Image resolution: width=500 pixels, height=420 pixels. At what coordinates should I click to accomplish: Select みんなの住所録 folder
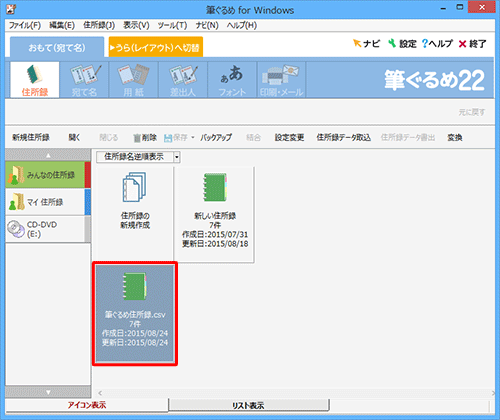(x=48, y=175)
